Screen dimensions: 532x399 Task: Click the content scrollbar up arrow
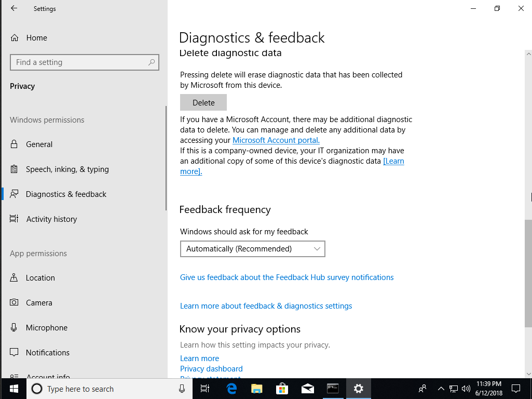click(x=528, y=54)
